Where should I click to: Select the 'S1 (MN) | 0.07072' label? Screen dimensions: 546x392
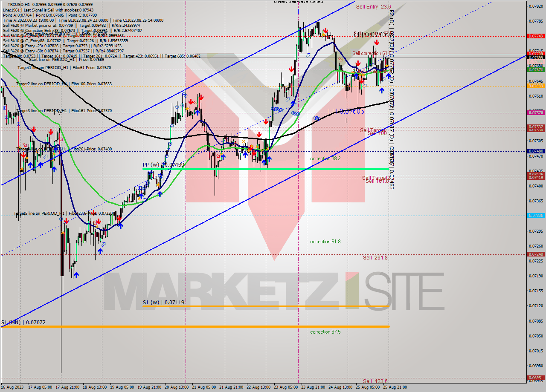pos(23,323)
